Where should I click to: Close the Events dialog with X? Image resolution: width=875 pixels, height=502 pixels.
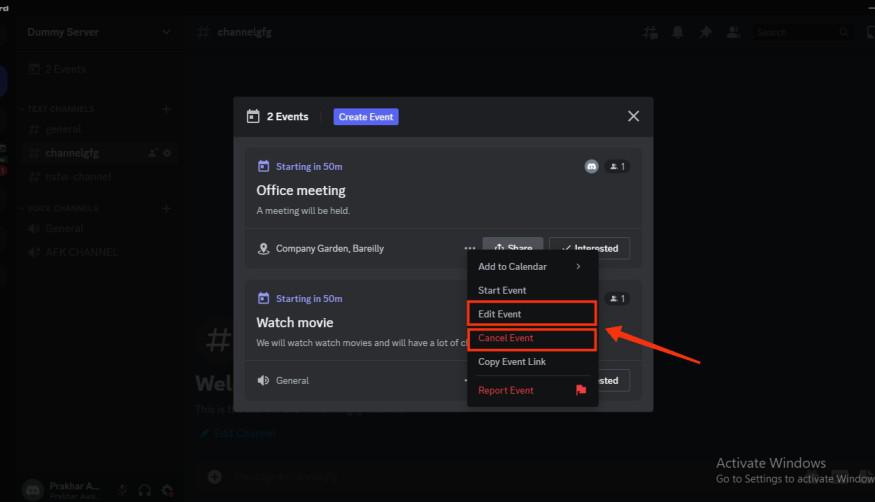click(633, 116)
